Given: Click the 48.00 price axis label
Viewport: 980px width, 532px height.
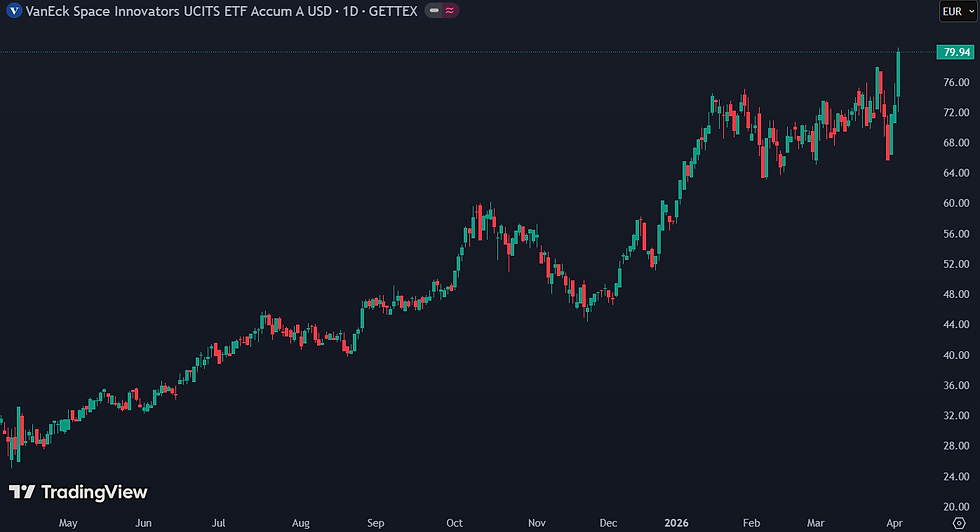Looking at the screenshot, I should click(x=956, y=294).
